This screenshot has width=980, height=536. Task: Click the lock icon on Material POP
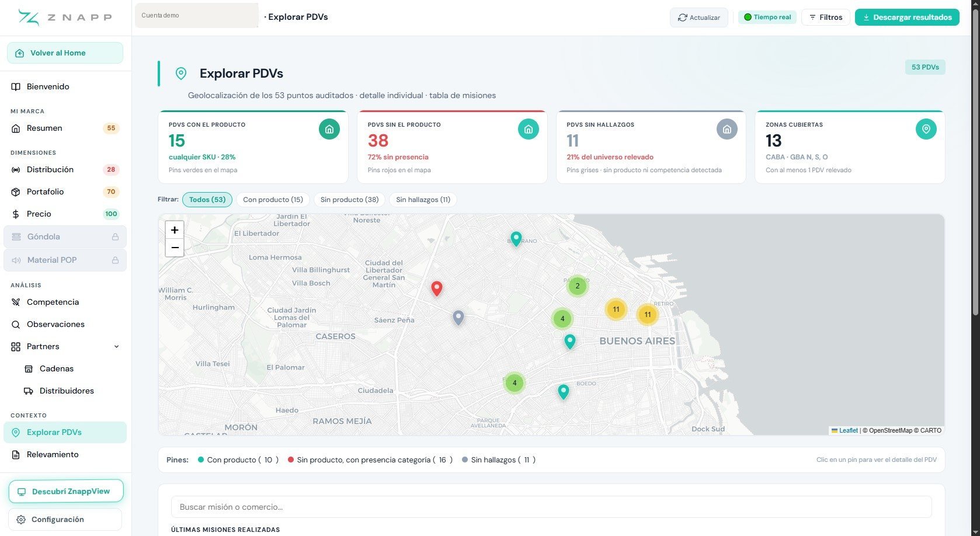[115, 260]
